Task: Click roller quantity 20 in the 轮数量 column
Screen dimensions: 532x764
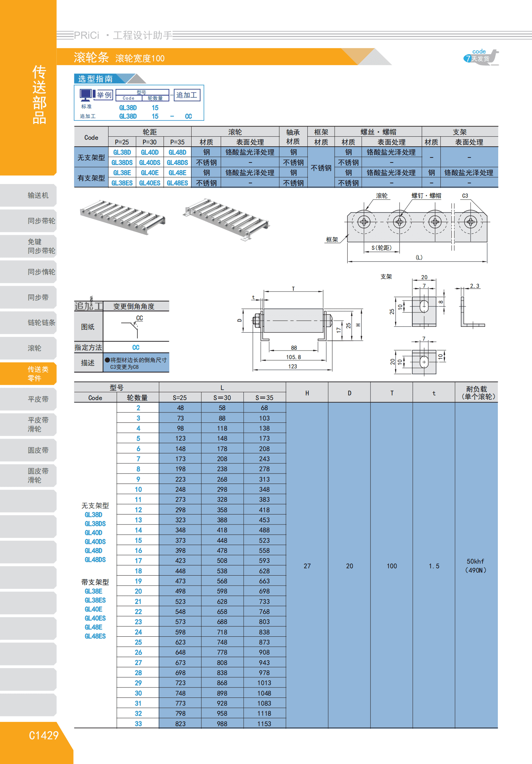Action: pos(138,591)
